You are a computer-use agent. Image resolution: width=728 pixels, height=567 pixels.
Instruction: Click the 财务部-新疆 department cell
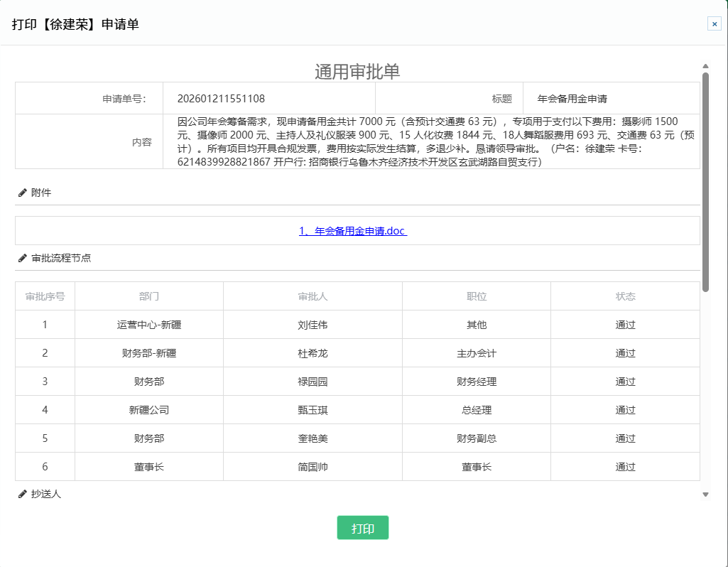tap(149, 353)
